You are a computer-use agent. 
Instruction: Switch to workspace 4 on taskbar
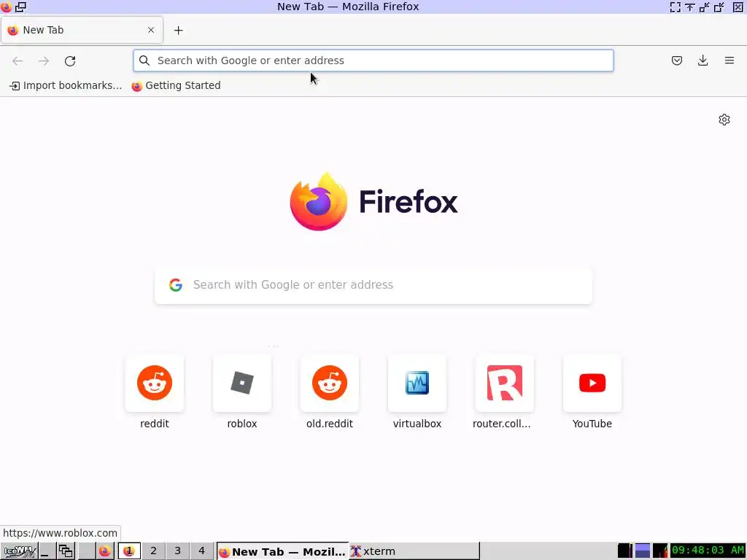[201, 551]
